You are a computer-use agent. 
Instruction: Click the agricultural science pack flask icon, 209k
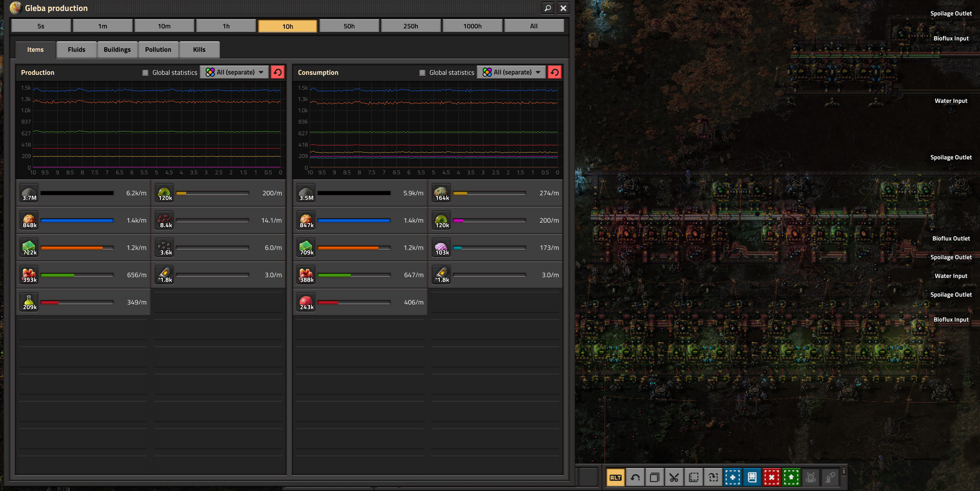point(29,302)
